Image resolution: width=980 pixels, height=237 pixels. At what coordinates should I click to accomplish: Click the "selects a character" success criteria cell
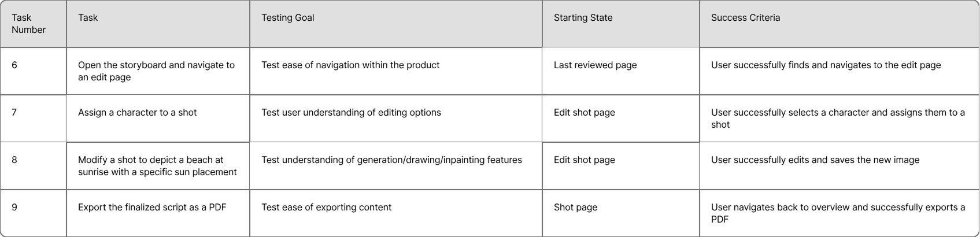[x=838, y=118]
